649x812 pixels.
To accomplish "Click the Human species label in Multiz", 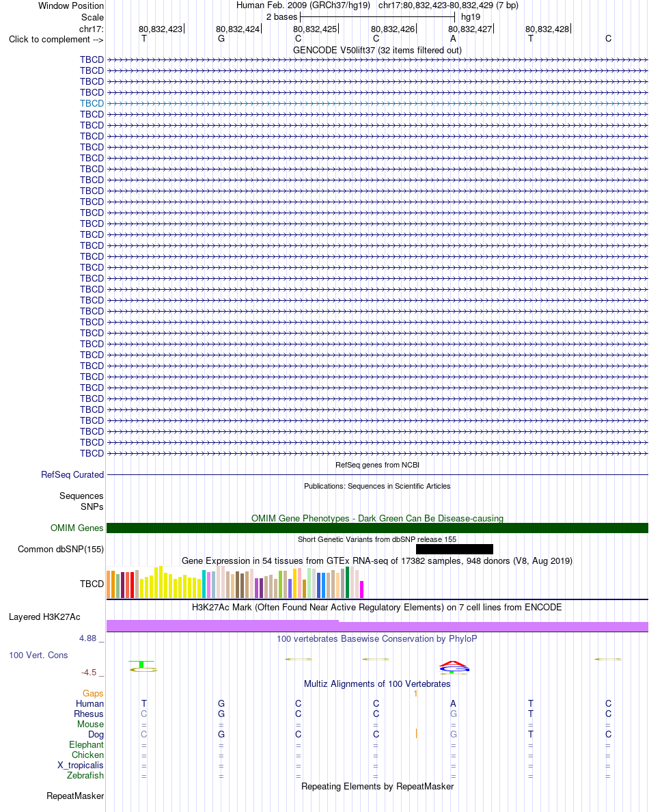I will tap(89, 704).
